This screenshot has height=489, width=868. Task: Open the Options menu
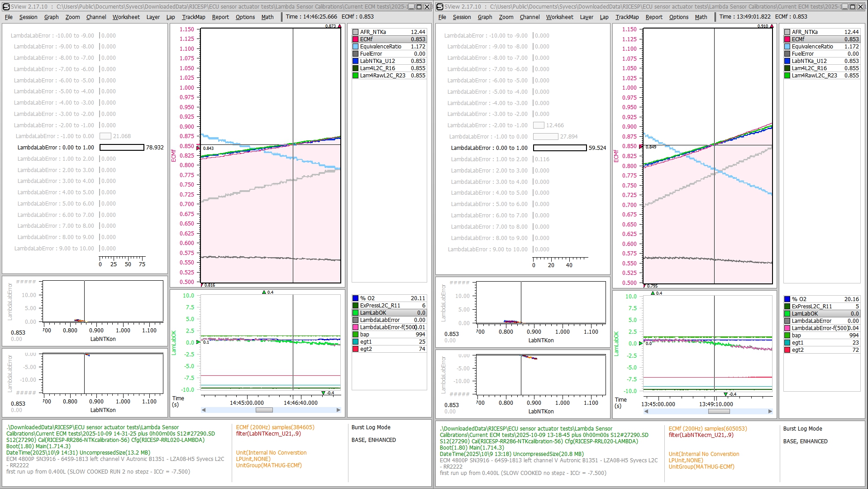click(x=245, y=17)
